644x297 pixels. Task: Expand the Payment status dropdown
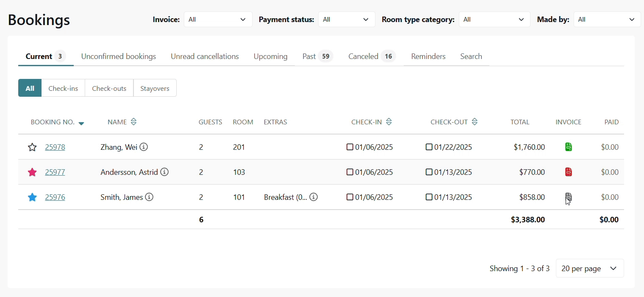pyautogui.click(x=346, y=20)
